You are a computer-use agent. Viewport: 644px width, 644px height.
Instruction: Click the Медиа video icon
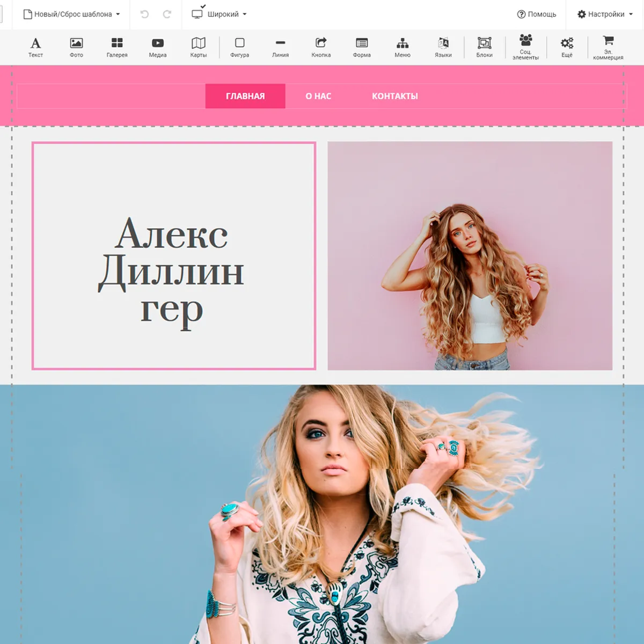click(158, 47)
